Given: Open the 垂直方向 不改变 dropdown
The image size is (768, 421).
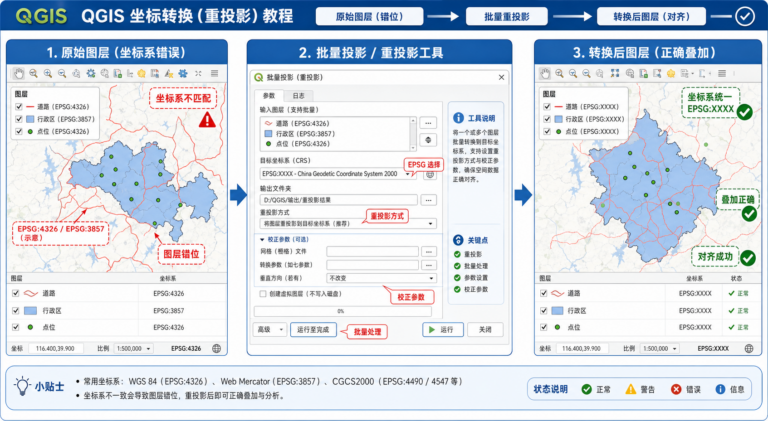Looking at the screenshot, I should click(x=381, y=278).
